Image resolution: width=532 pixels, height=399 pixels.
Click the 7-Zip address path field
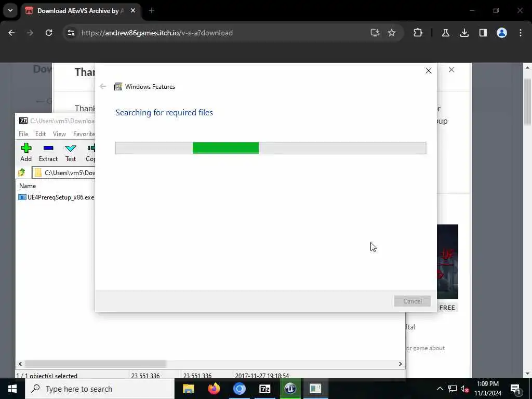pyautogui.click(x=64, y=172)
